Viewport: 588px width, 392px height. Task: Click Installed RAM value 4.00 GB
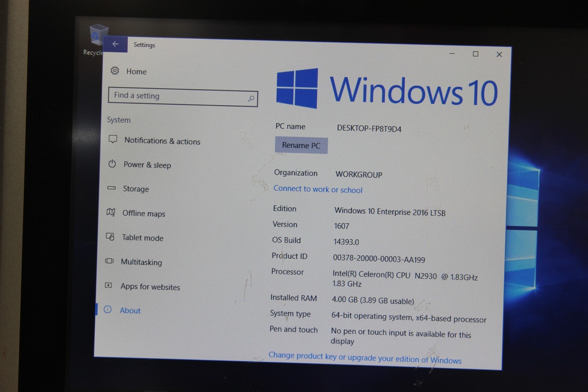pyautogui.click(x=373, y=300)
